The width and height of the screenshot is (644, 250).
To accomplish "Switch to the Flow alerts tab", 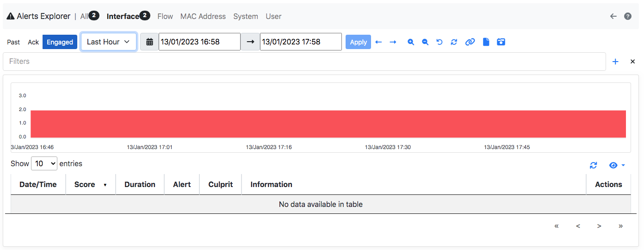I will [x=165, y=16].
